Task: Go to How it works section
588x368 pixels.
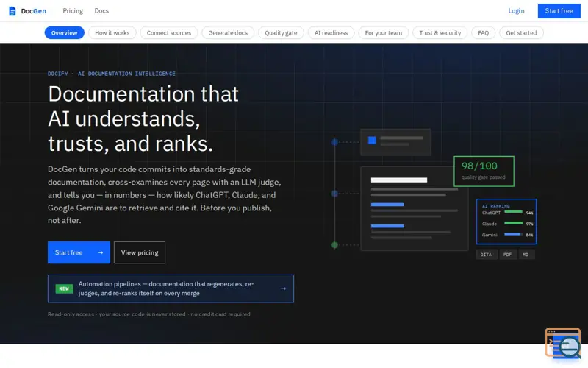Action: (112, 32)
